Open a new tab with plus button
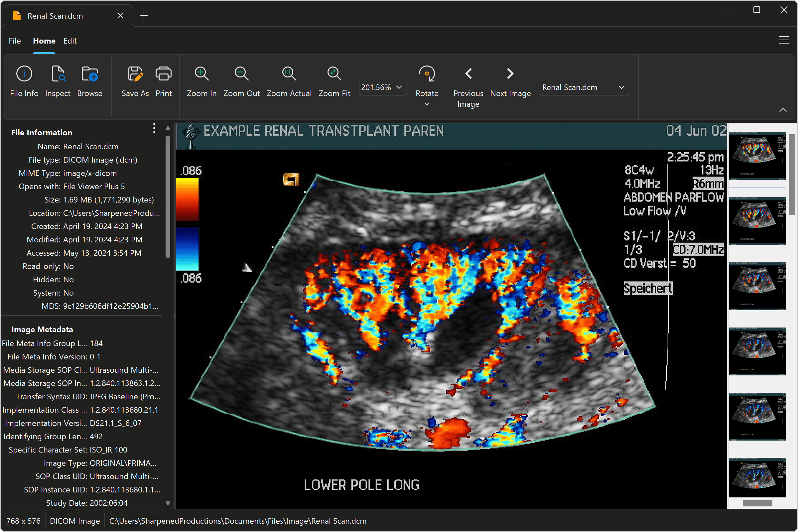This screenshot has height=532, width=798. tap(144, 15)
